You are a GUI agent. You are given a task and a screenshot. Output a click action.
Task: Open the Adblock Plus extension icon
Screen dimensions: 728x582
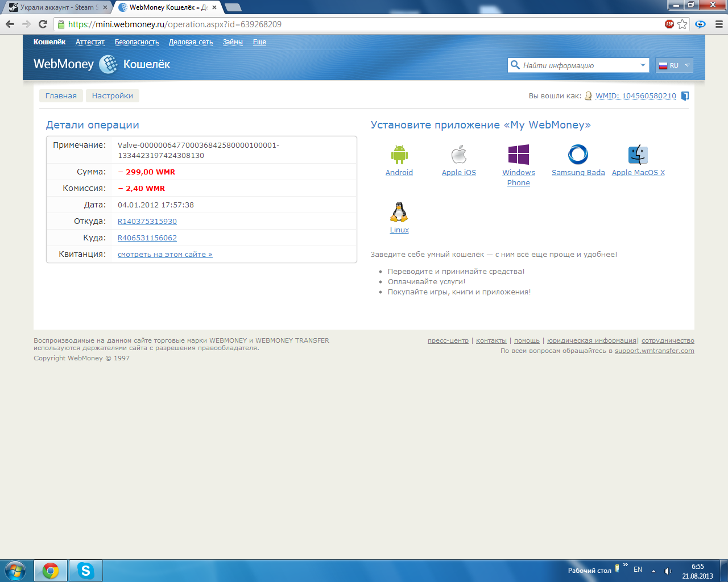coord(669,24)
